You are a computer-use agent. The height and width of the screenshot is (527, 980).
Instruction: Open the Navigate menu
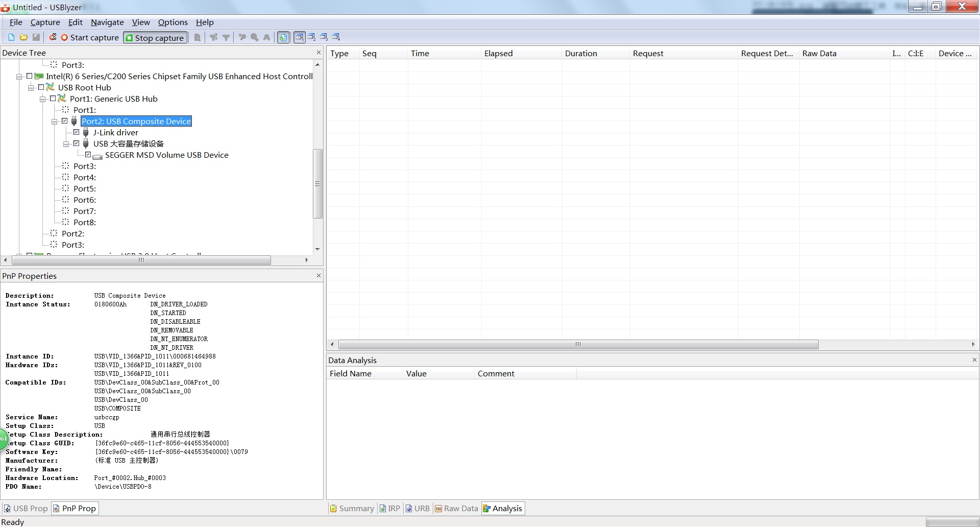(x=107, y=22)
